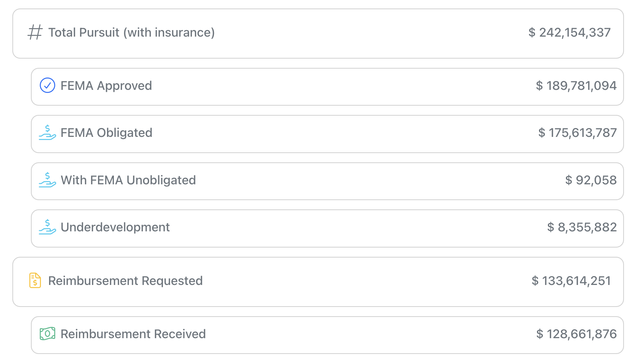634x364 pixels.
Task: Select the blue checkmark icon on FEMA Approved
Action: click(x=47, y=86)
